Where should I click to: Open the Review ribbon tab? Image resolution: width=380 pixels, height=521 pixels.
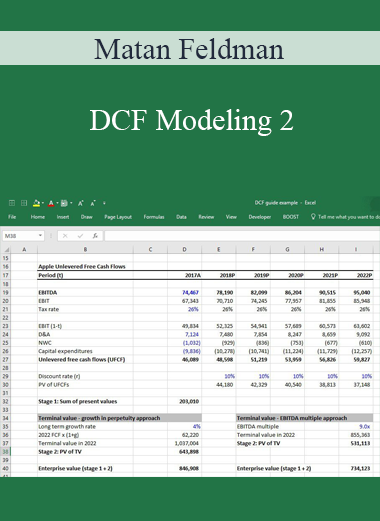click(x=206, y=217)
